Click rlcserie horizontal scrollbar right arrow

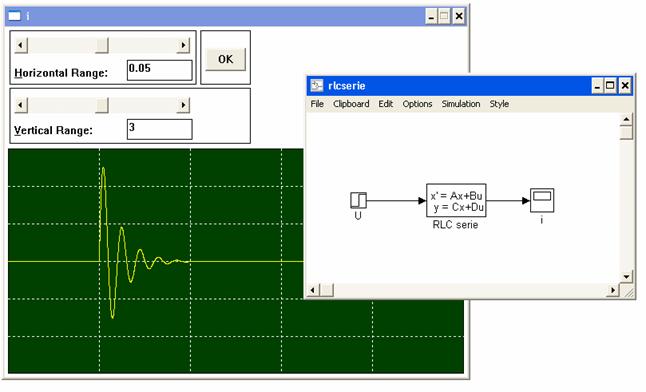click(x=613, y=290)
